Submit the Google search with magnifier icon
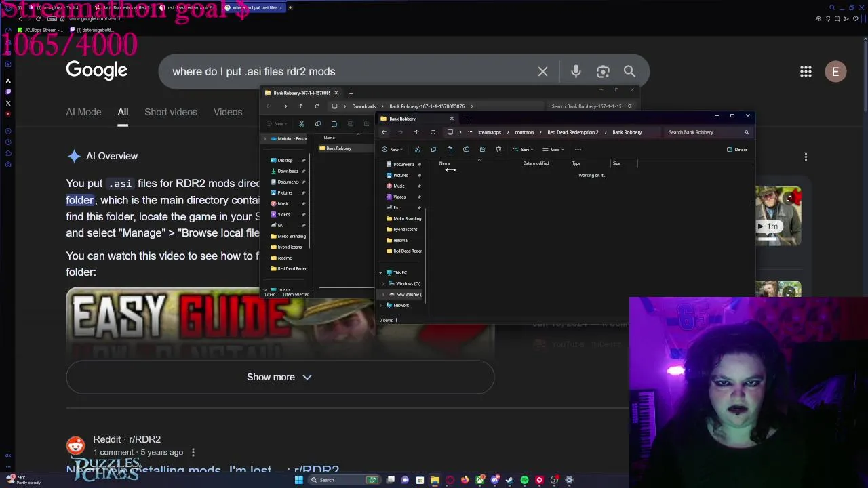Screen dimensions: 868x488 click(629, 71)
